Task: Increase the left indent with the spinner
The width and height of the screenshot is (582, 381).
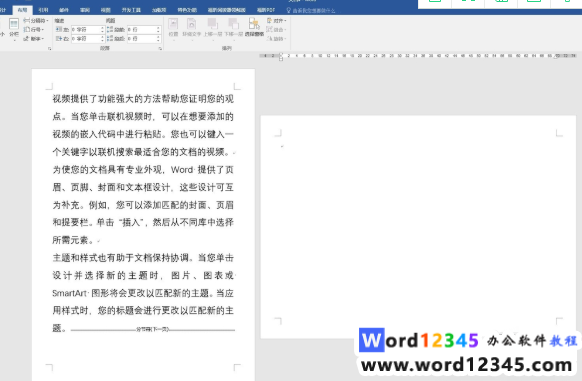Action: [102, 28]
